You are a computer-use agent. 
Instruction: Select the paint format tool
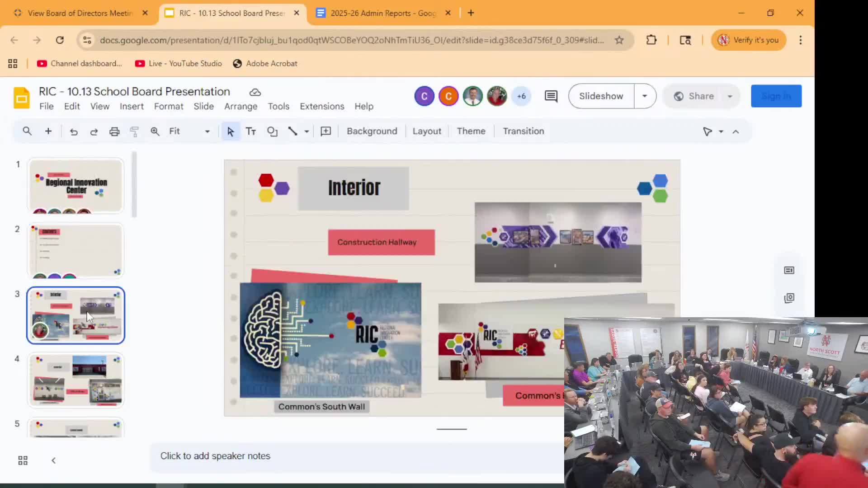click(x=134, y=131)
